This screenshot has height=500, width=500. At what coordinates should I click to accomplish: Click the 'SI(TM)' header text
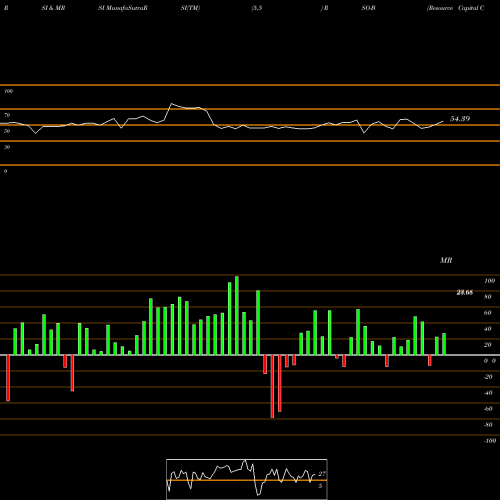click(x=190, y=8)
